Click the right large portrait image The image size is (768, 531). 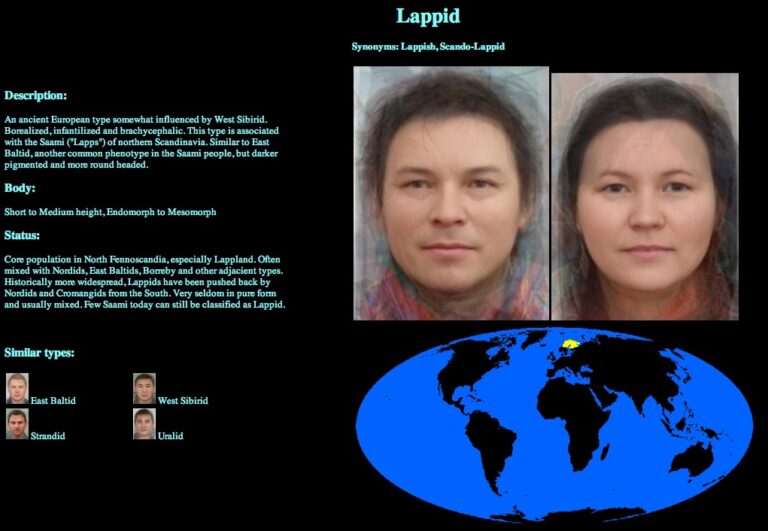coord(645,196)
